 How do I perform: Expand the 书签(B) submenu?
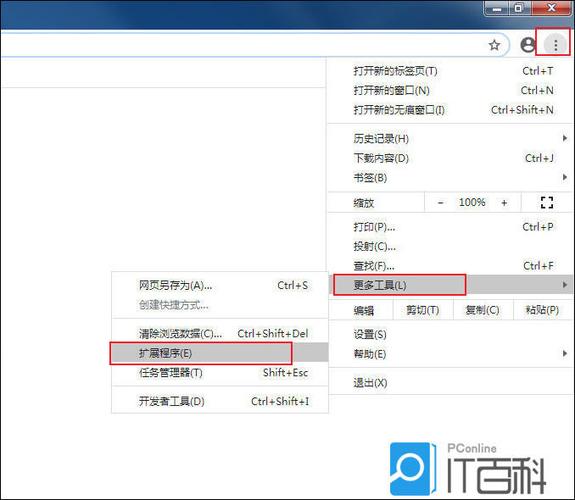[451, 178]
